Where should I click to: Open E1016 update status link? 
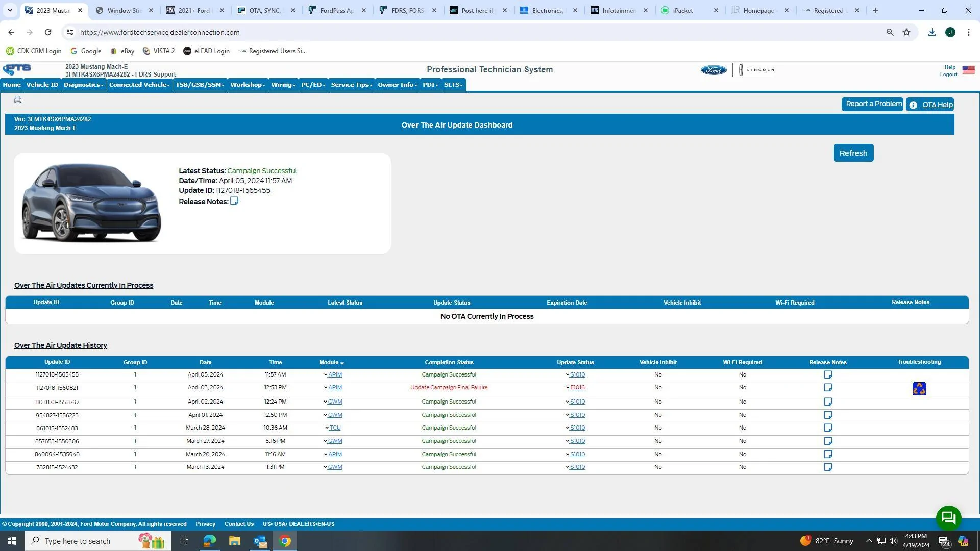577,388
